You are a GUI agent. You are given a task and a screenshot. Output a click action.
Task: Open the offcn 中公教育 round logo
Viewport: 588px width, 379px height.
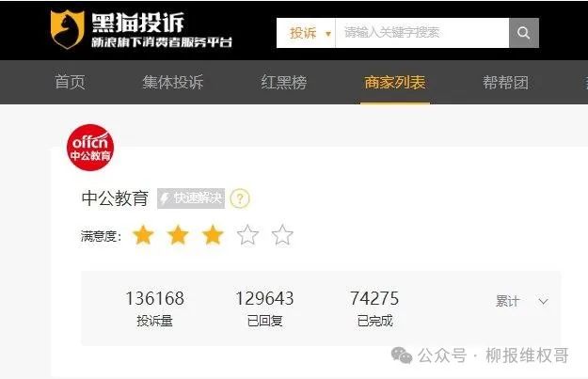pos(90,148)
